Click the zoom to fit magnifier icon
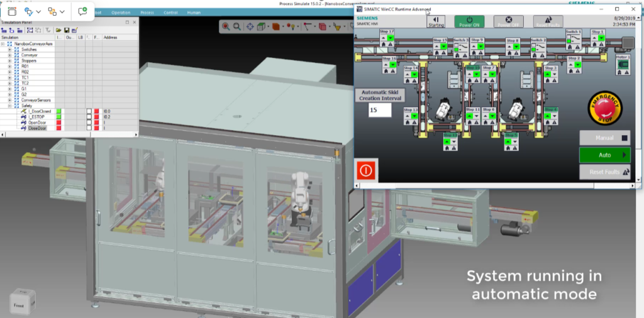644x318 pixels. [237, 26]
